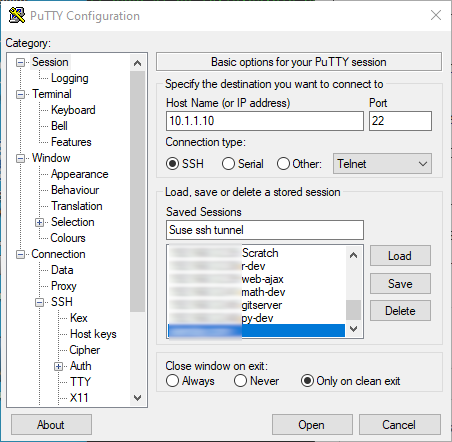The image size is (452, 442).
Task: Set close window on exit to Never
Action: point(240,381)
